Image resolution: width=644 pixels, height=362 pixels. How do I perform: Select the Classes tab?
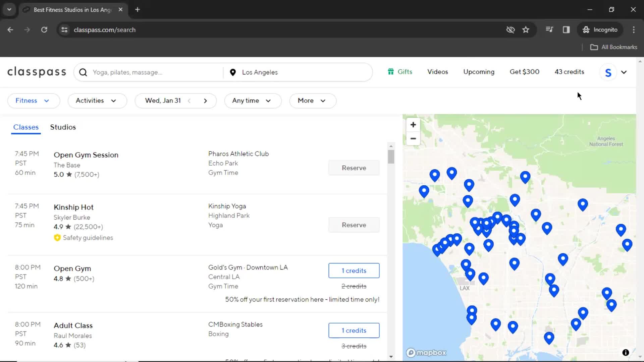(25, 127)
